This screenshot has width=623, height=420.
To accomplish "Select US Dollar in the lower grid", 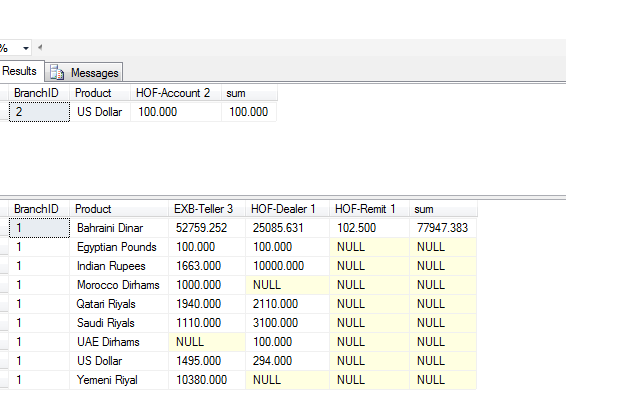I will 119,361.
